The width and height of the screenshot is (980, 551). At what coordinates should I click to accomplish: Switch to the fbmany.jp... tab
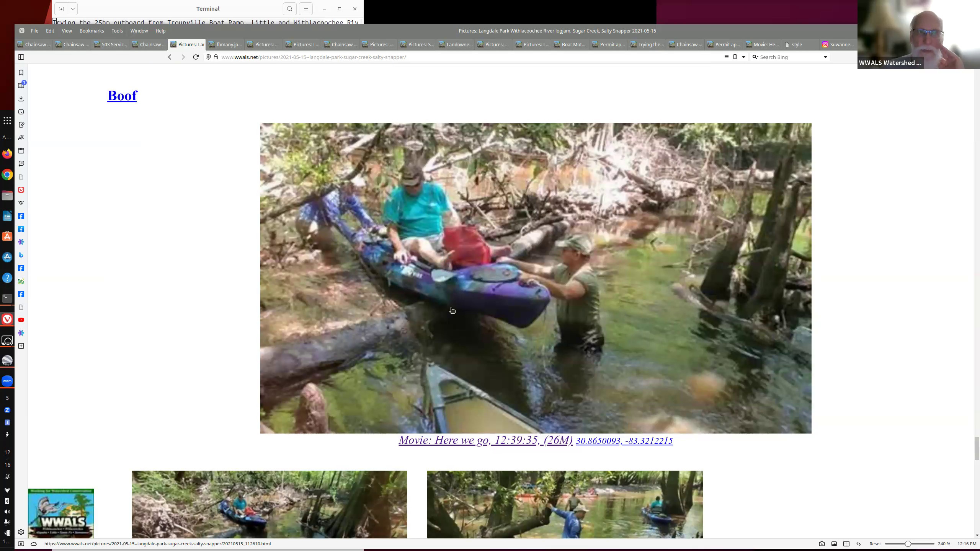(x=225, y=44)
